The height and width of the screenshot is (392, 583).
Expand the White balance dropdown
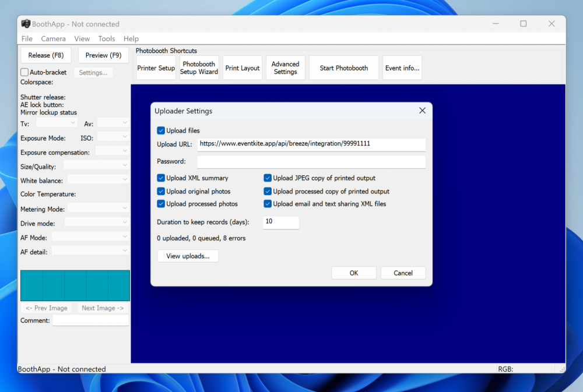[97, 180]
